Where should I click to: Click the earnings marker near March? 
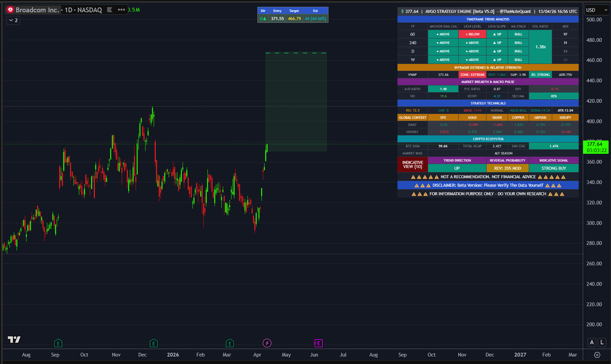[230, 343]
